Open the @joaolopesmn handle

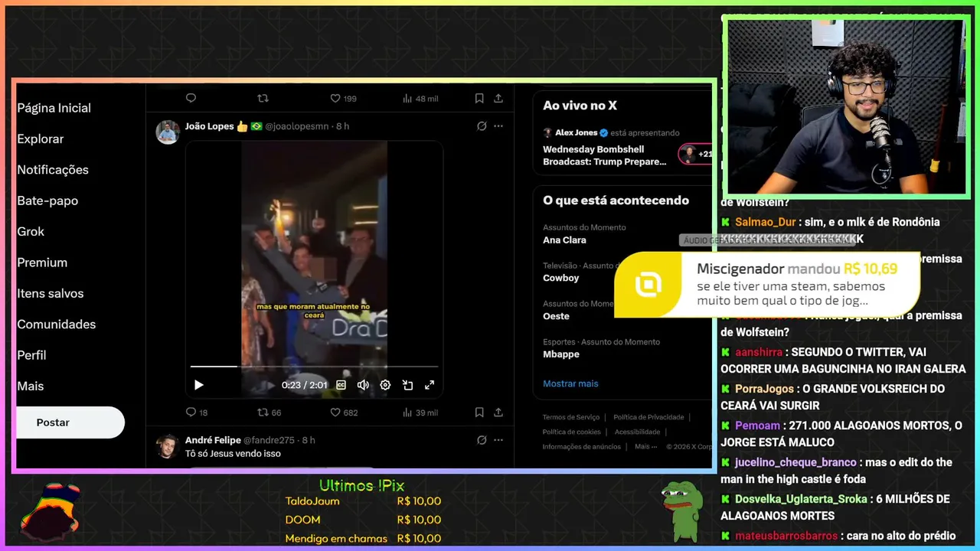point(298,126)
